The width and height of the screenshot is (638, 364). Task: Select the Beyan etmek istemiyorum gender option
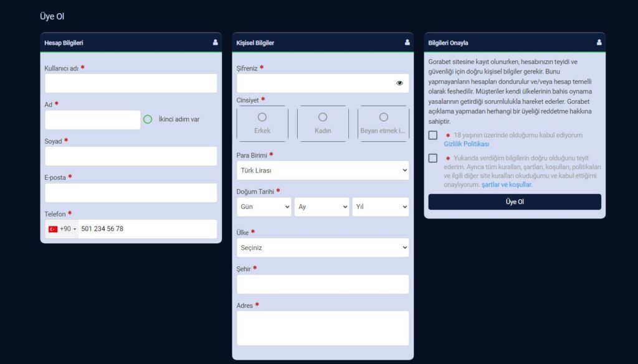point(383,117)
